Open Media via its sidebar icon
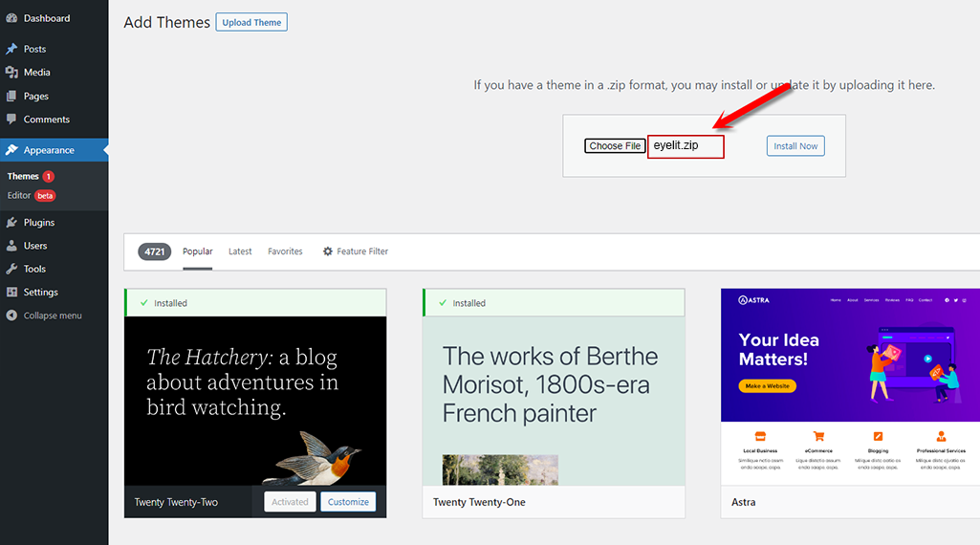Screen dimensions: 980x545 [11, 73]
